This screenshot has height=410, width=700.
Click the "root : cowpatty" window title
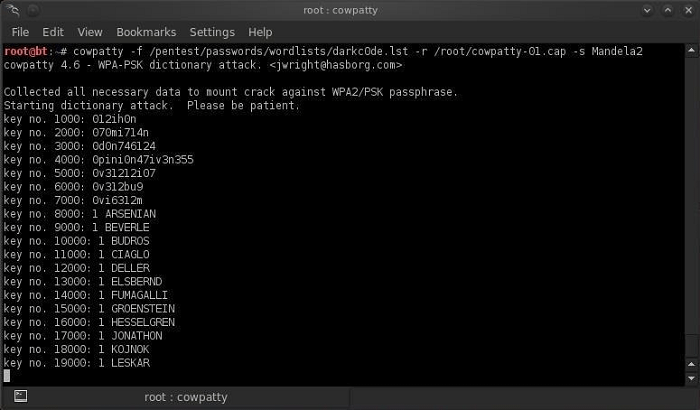click(x=349, y=10)
